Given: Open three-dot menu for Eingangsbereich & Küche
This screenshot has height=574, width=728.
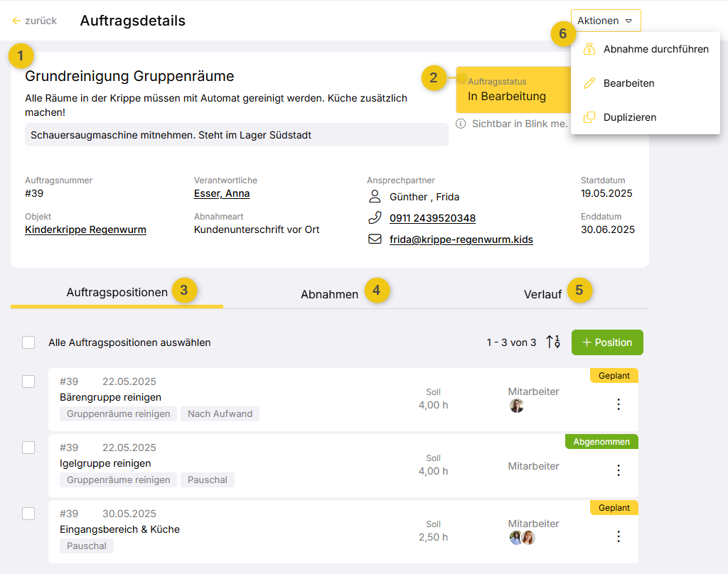Looking at the screenshot, I should tap(619, 536).
